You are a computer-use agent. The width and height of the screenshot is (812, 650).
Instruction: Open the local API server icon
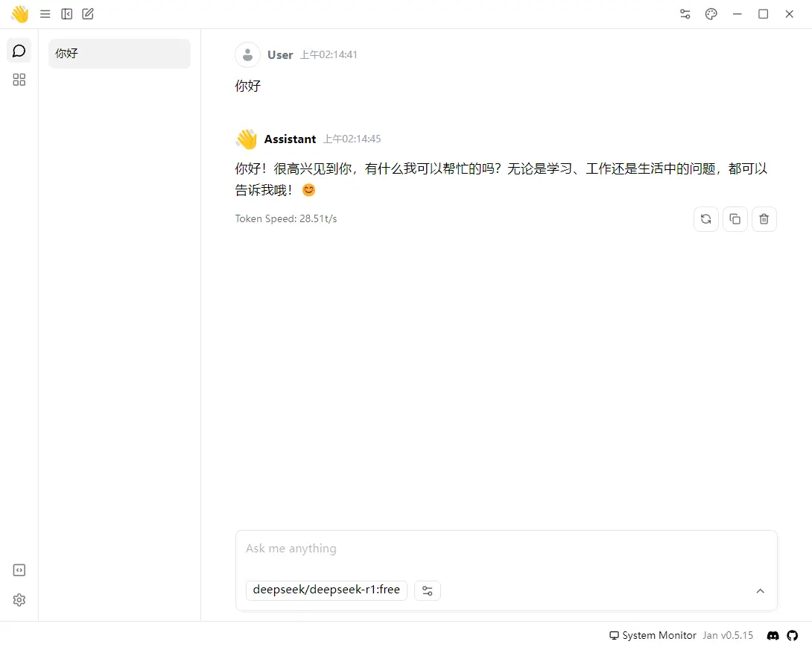[19, 570]
